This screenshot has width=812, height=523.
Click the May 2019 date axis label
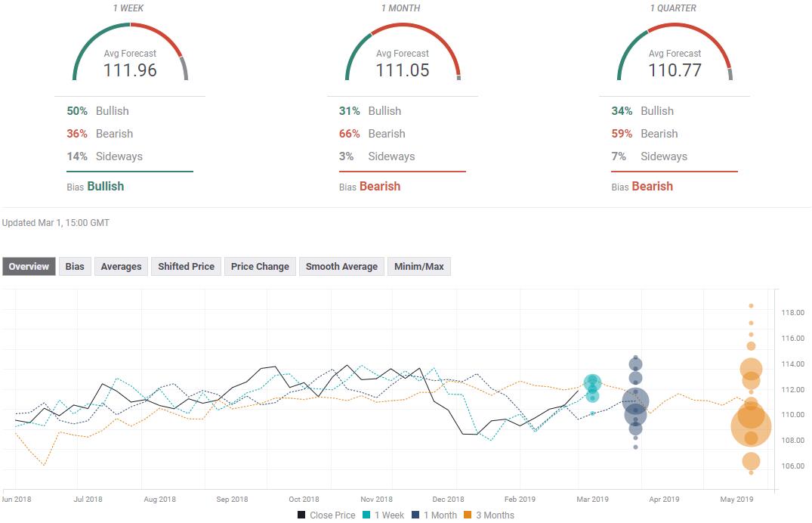pos(736,499)
